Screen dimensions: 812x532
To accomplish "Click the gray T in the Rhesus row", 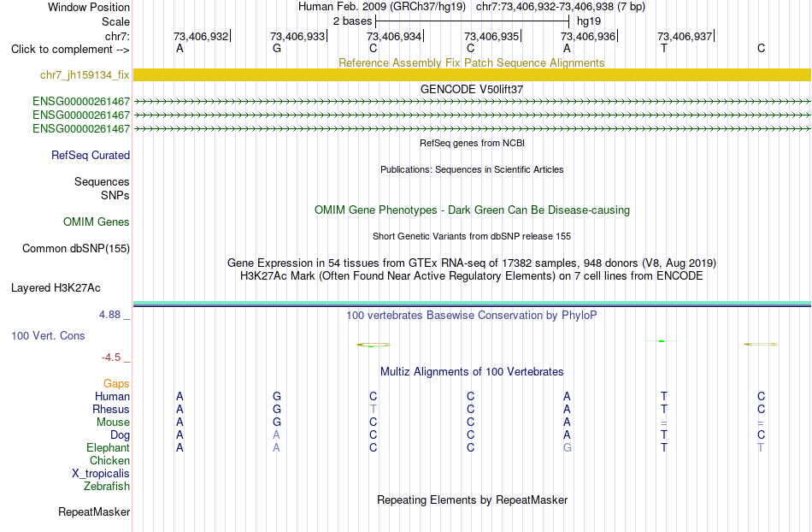I will [x=373, y=409].
